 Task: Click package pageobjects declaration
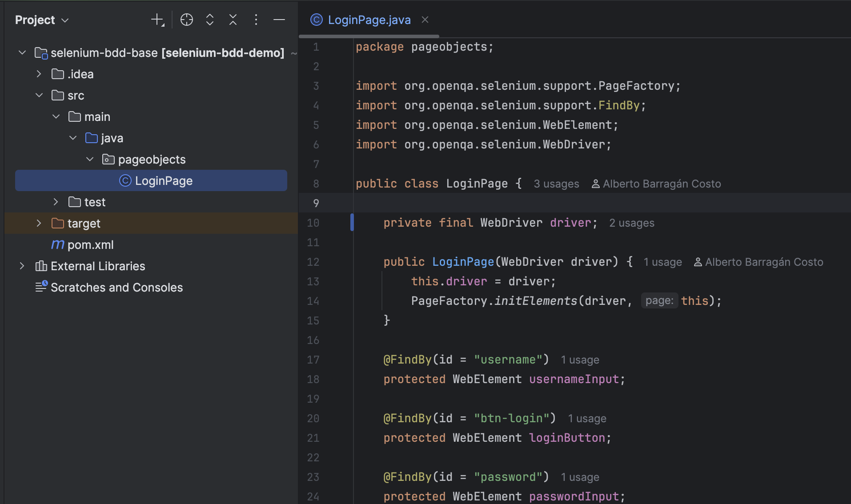tap(425, 47)
